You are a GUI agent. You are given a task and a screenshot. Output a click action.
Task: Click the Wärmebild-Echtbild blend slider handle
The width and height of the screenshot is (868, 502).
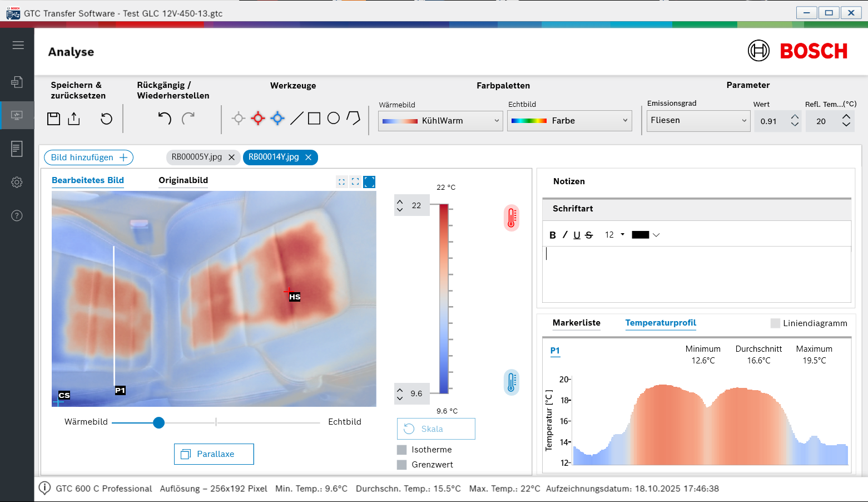click(159, 423)
